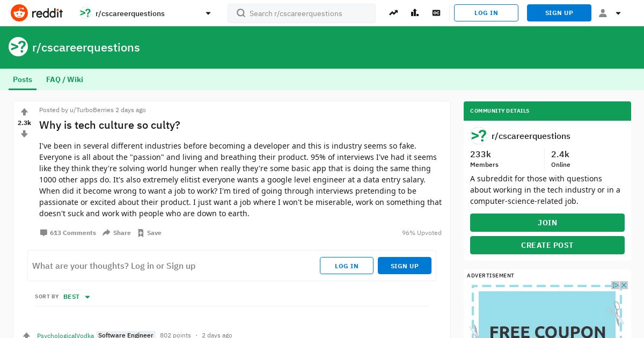The height and width of the screenshot is (338, 644).
Task: Focus the Search r/cscareerquestions field
Action: tap(302, 13)
